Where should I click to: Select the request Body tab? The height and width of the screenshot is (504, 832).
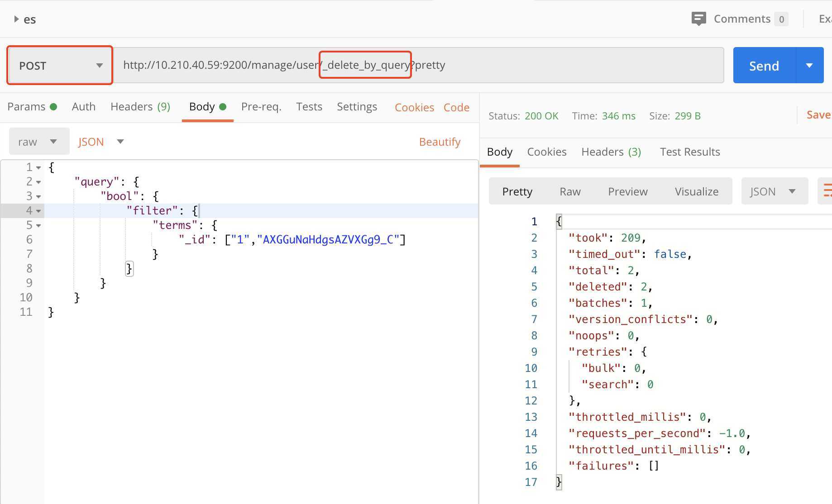(x=207, y=107)
